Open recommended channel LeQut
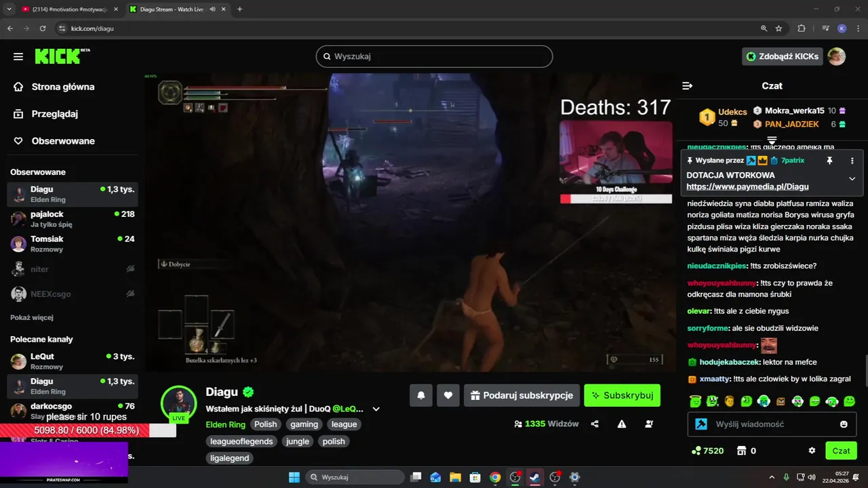 pos(73,361)
